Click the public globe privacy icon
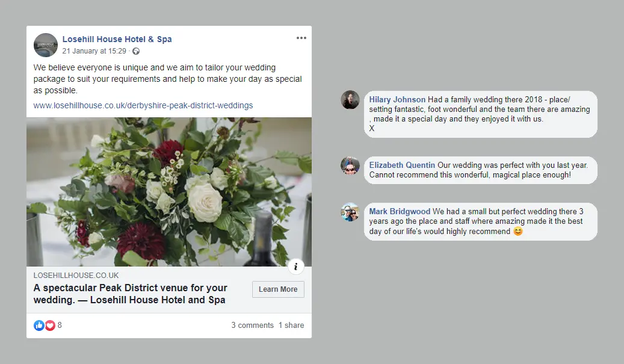This screenshot has height=364, width=624. [136, 51]
